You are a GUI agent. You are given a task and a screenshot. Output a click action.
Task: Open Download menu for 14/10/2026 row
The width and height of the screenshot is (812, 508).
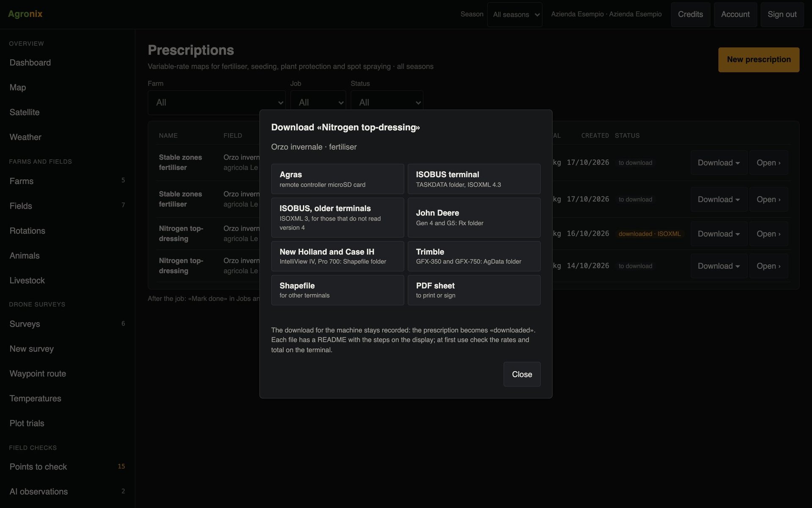coord(719,266)
